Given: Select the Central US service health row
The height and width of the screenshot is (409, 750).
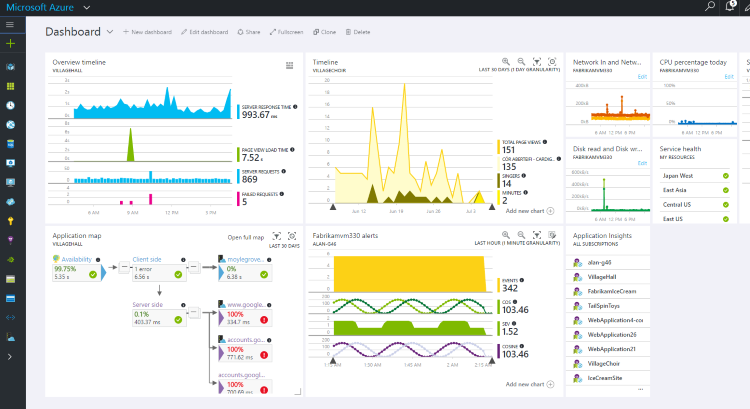Looking at the screenshot, I should click(695, 205).
